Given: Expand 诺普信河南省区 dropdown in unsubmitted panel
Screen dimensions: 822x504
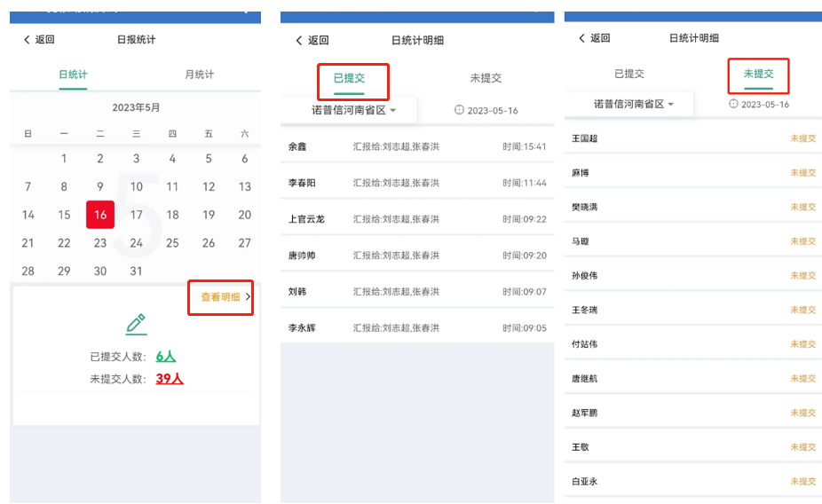Looking at the screenshot, I should click(x=633, y=104).
